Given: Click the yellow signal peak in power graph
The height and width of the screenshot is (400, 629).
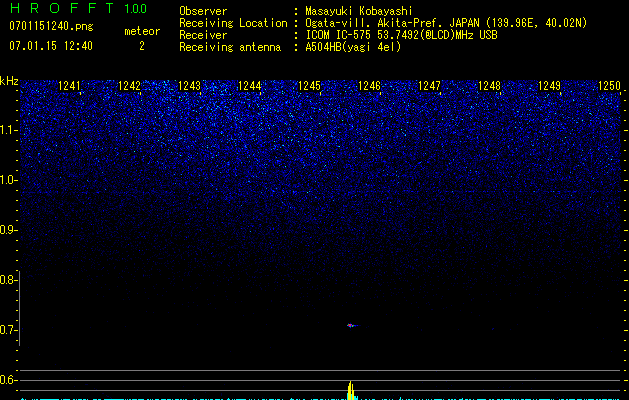Looking at the screenshot, I should [x=351, y=390].
